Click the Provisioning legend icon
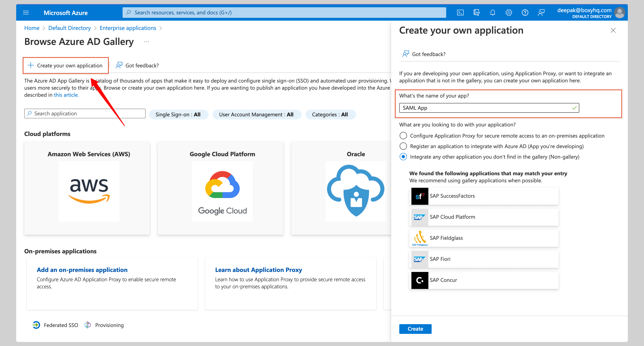The width and height of the screenshot is (644, 346). pos(88,325)
